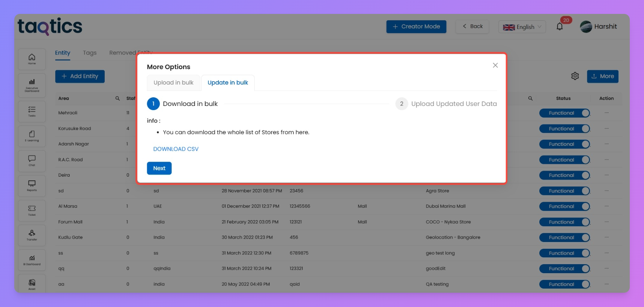Image resolution: width=644 pixels, height=307 pixels.
Task: Open the Chat sidebar icon
Action: tap(32, 161)
